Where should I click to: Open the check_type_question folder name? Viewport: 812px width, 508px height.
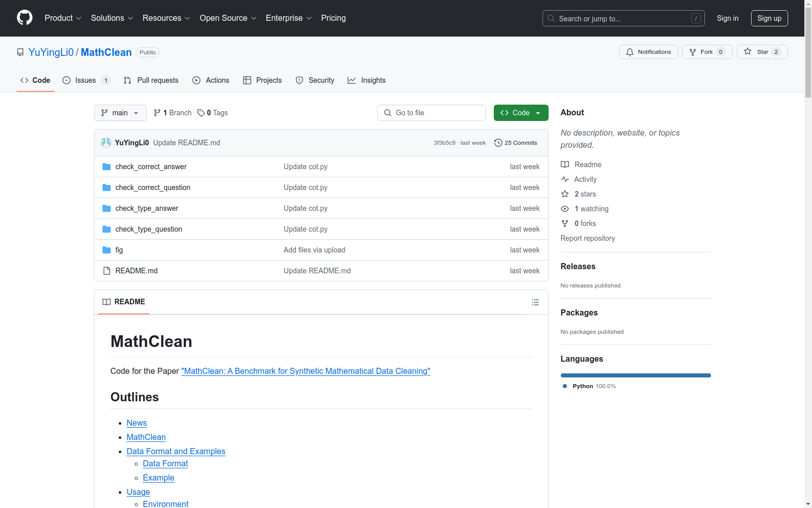tap(149, 229)
